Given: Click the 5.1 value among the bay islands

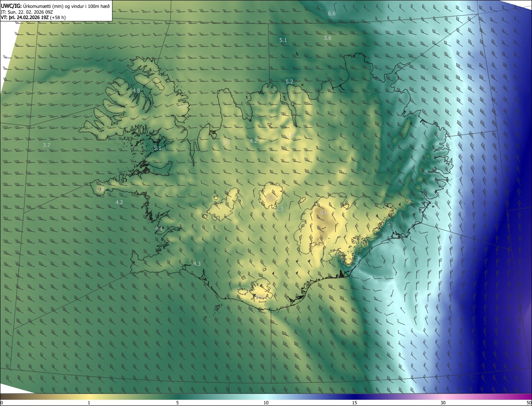Looking at the screenshot, I should [x=158, y=148].
